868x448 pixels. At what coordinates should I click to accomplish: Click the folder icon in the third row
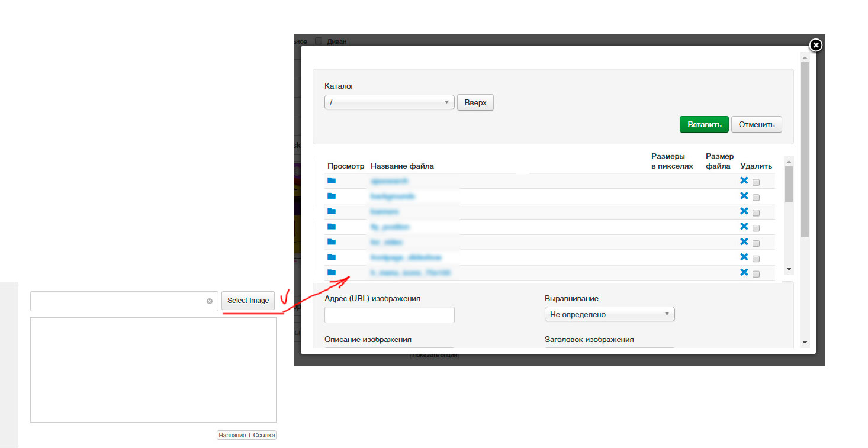point(332,211)
